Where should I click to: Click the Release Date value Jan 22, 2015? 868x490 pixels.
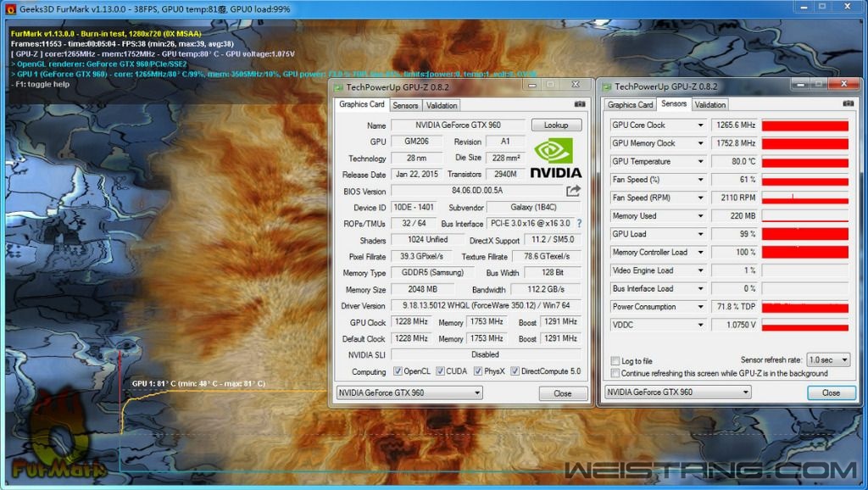417,174
